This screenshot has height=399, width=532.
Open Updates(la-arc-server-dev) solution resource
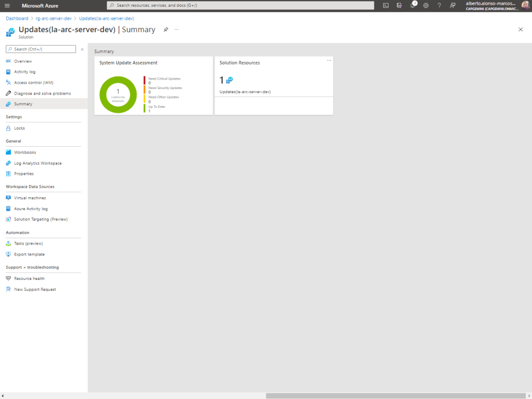[x=245, y=92]
